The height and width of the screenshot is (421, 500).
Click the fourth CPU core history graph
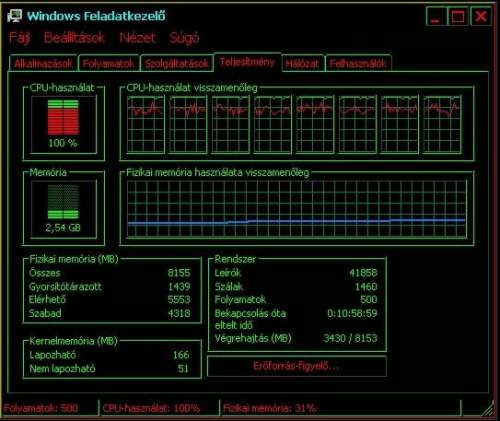[273, 124]
